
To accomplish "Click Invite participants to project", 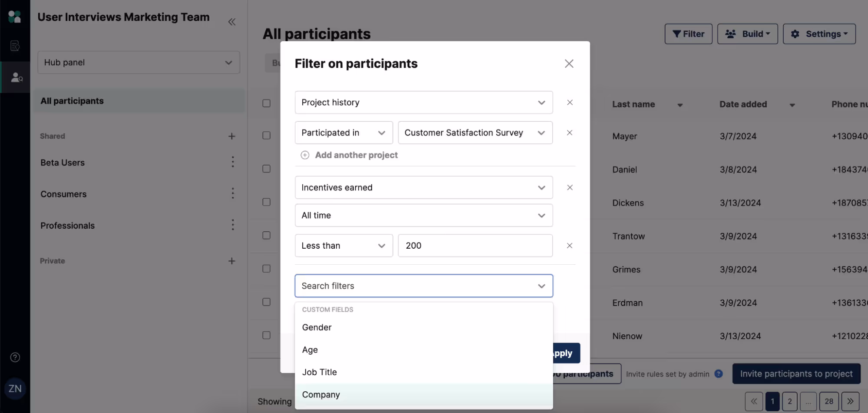I will (796, 373).
